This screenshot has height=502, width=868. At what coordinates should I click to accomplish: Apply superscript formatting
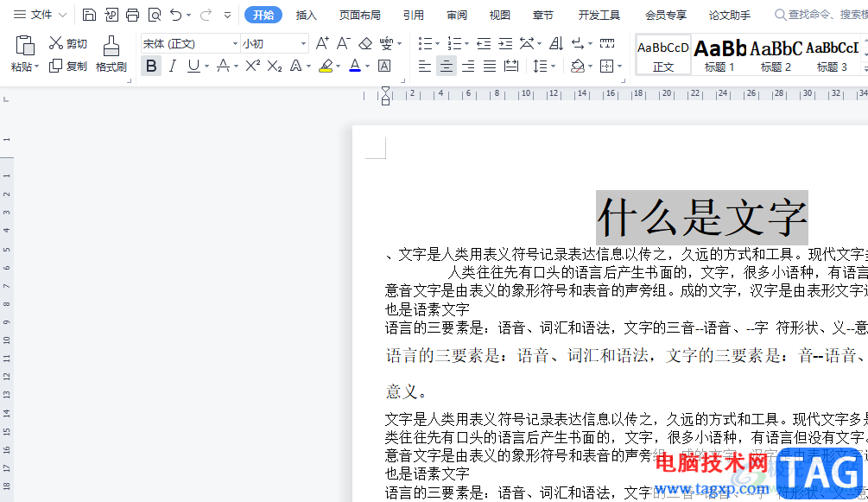point(252,66)
